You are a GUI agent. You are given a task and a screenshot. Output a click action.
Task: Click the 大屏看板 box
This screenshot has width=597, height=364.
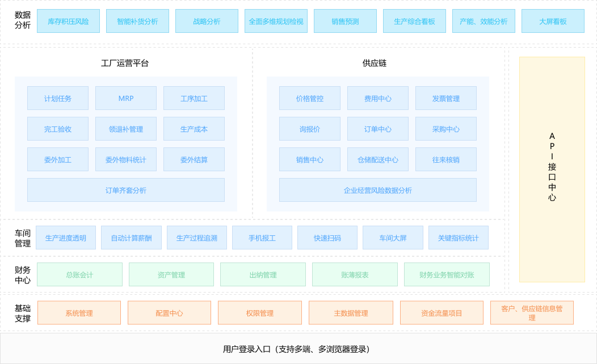553,21
